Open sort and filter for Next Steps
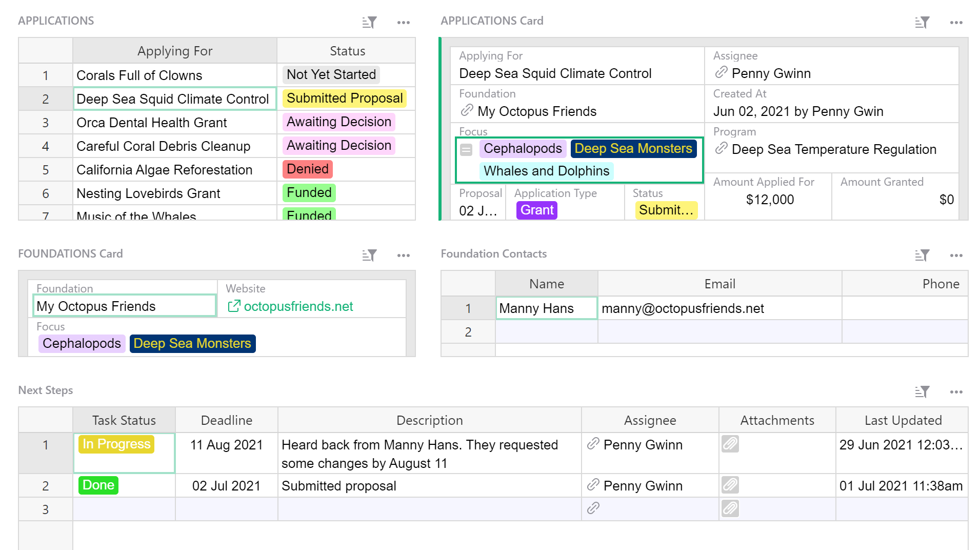Screen dimensions: 980x550 [922, 392]
